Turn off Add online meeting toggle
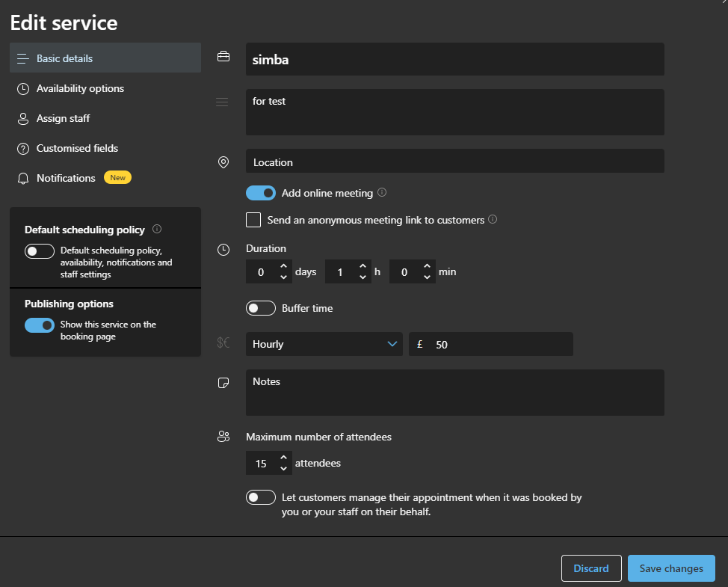This screenshot has width=728, height=587. click(260, 193)
